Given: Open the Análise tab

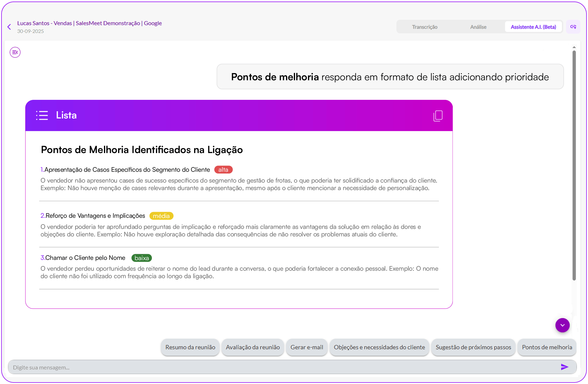Looking at the screenshot, I should (x=478, y=27).
